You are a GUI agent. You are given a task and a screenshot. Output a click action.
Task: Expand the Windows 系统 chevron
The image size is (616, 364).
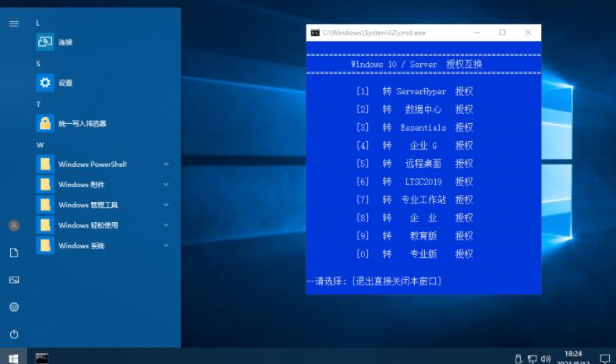tap(166, 246)
